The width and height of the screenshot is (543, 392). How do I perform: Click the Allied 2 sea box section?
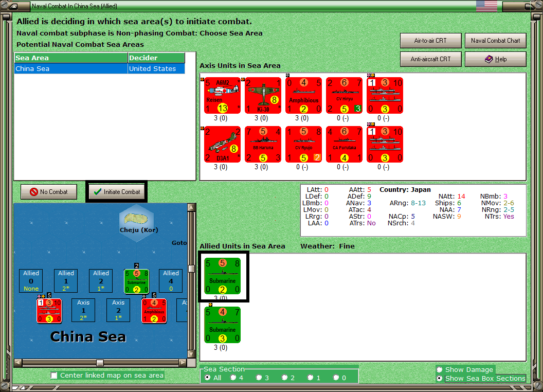[101, 281]
